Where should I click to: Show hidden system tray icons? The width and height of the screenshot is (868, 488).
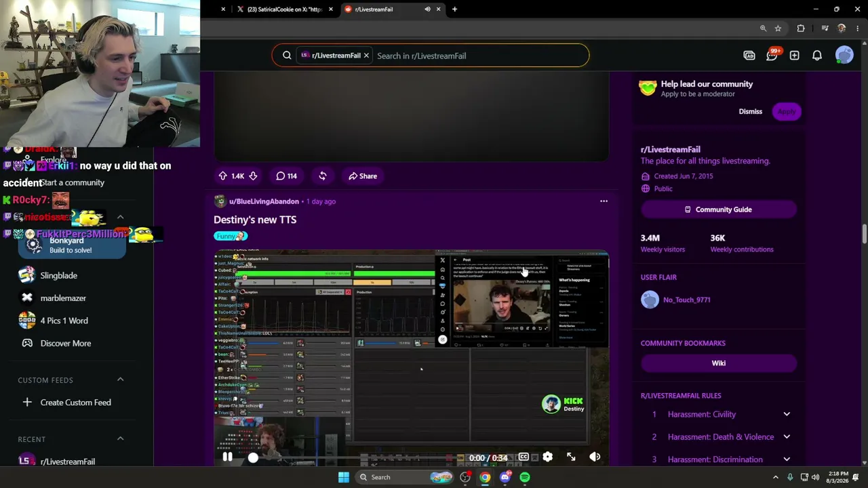coord(776,477)
